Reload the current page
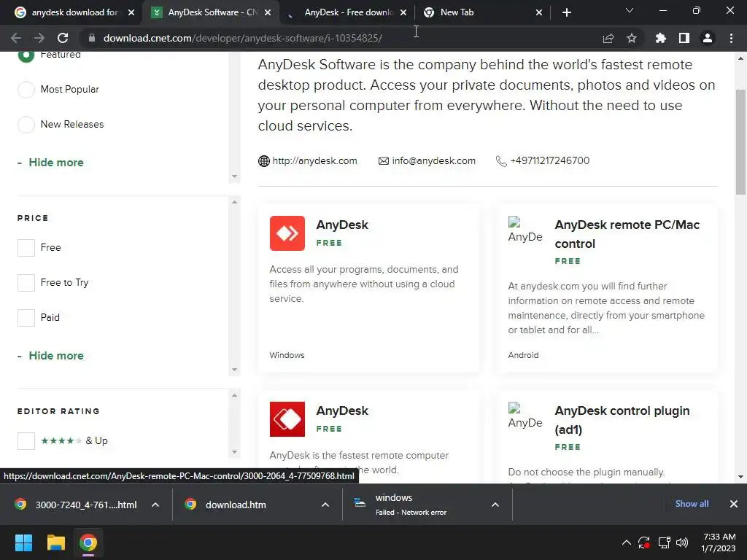Image resolution: width=747 pixels, height=560 pixels. tap(63, 38)
